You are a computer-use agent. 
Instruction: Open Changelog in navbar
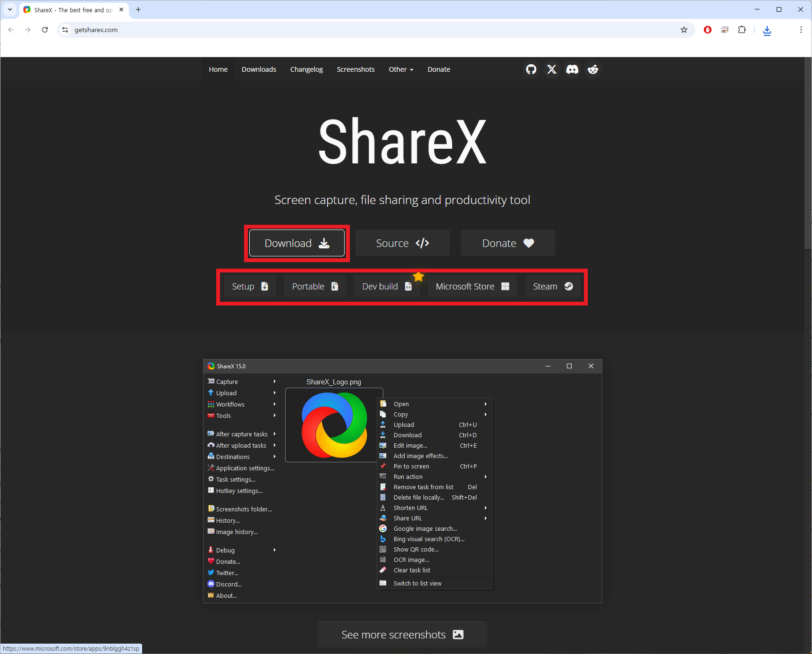pyautogui.click(x=306, y=69)
